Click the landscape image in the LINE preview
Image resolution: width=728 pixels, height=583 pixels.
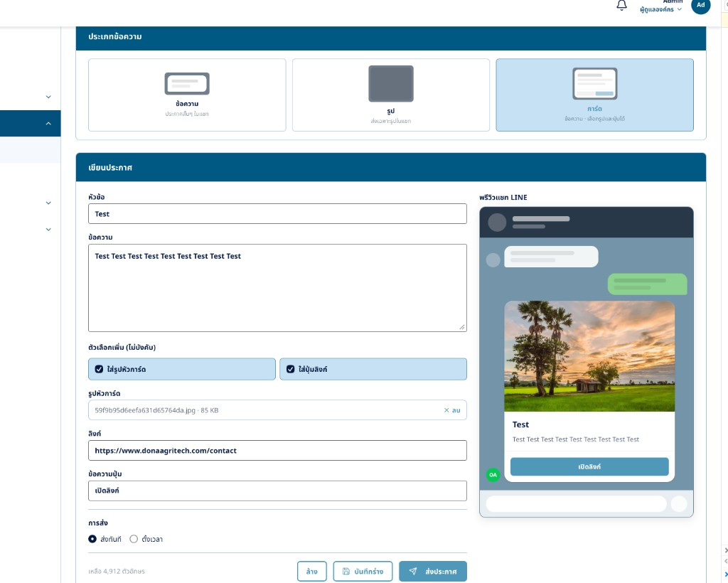click(x=589, y=356)
